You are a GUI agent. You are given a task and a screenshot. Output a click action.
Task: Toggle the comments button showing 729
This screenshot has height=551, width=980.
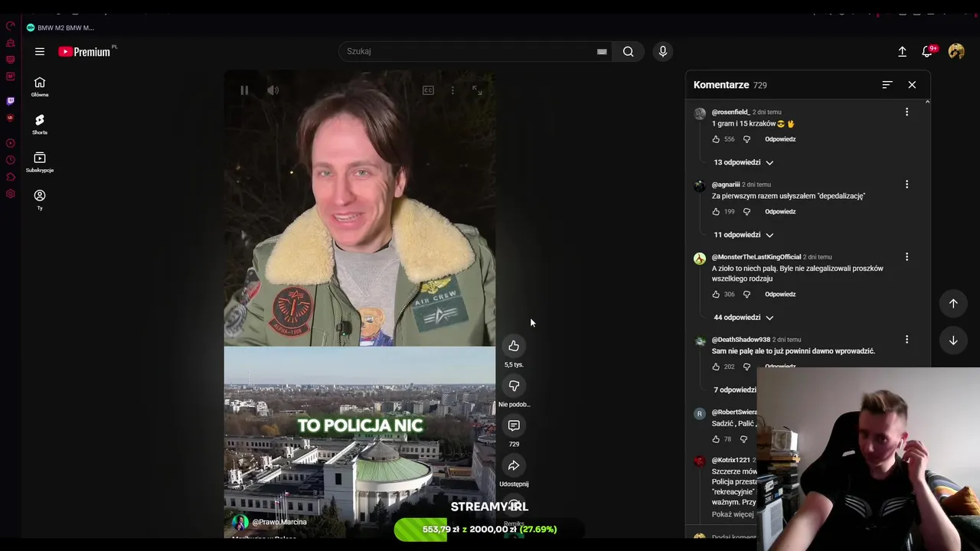point(514,425)
